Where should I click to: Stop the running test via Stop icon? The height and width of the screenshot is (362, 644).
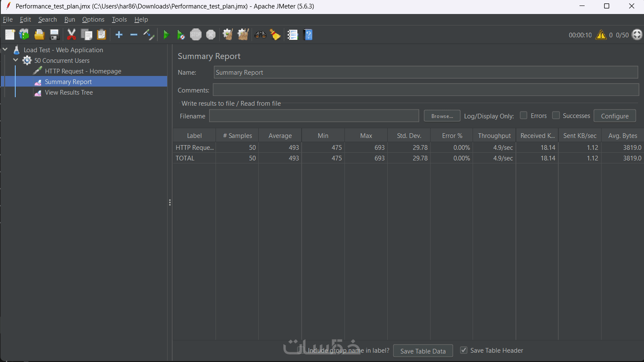(196, 35)
